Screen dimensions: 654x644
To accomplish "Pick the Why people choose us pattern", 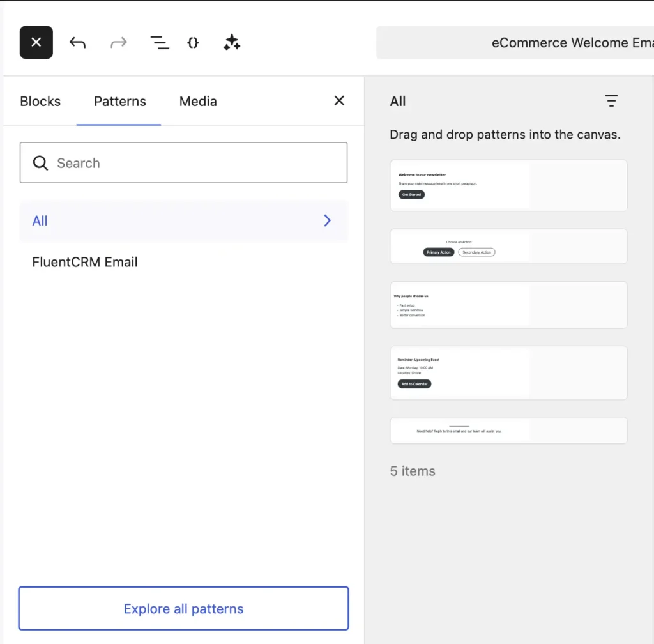I will click(508, 305).
